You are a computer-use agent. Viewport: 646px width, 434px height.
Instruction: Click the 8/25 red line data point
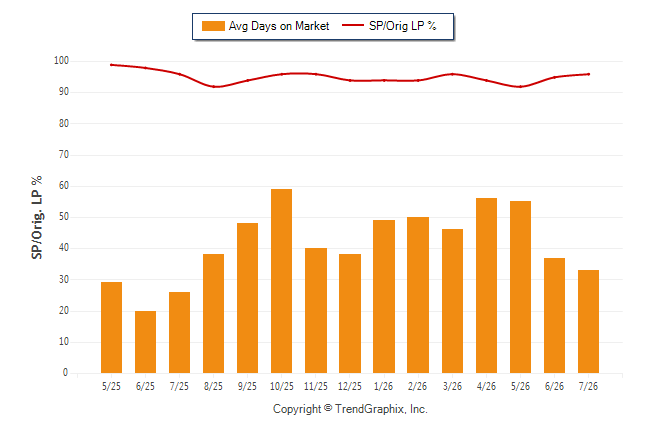213,87
